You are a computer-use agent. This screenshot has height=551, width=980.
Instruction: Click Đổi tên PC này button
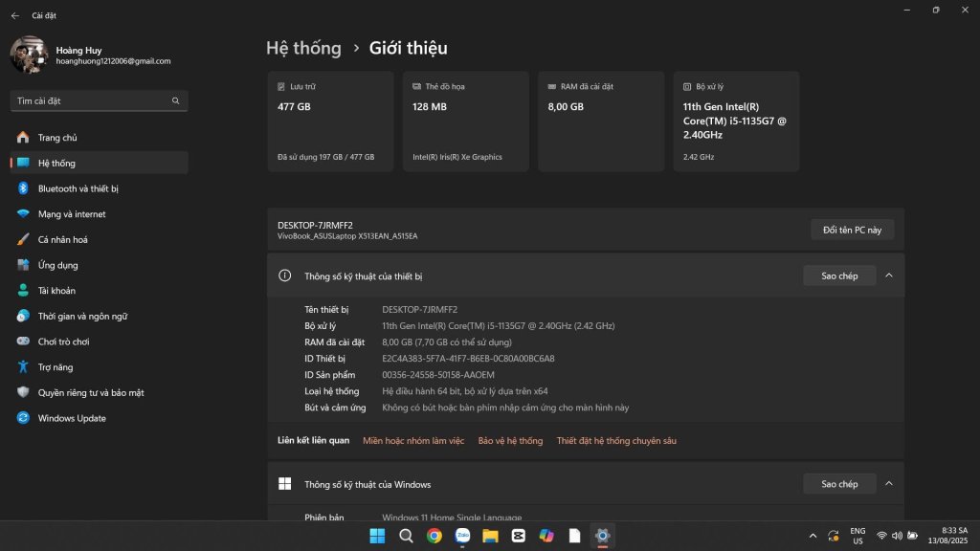(852, 230)
